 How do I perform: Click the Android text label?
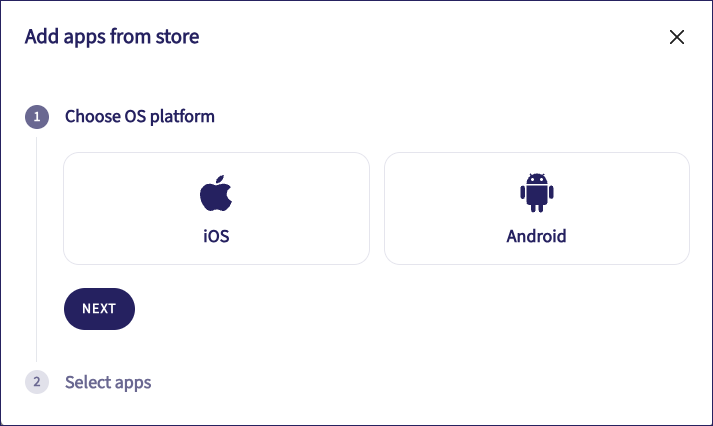click(x=536, y=237)
